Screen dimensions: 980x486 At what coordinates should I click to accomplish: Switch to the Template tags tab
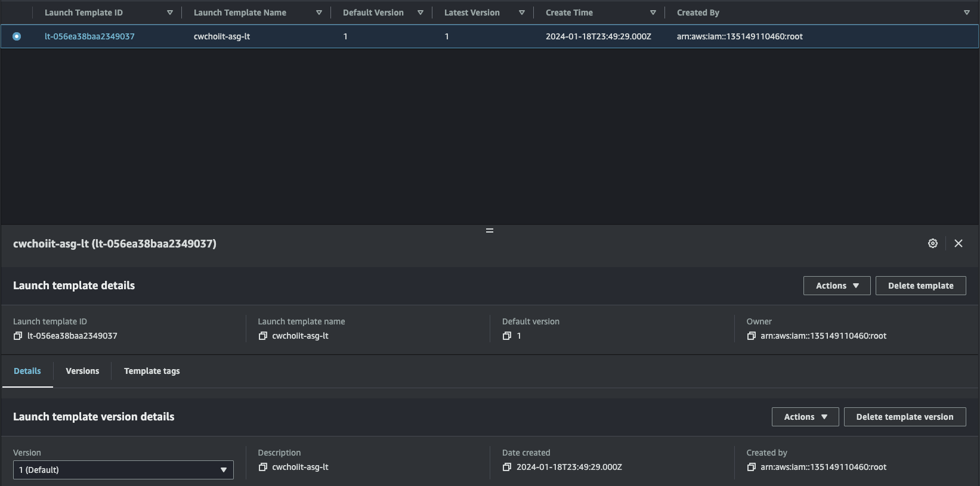[x=152, y=371]
